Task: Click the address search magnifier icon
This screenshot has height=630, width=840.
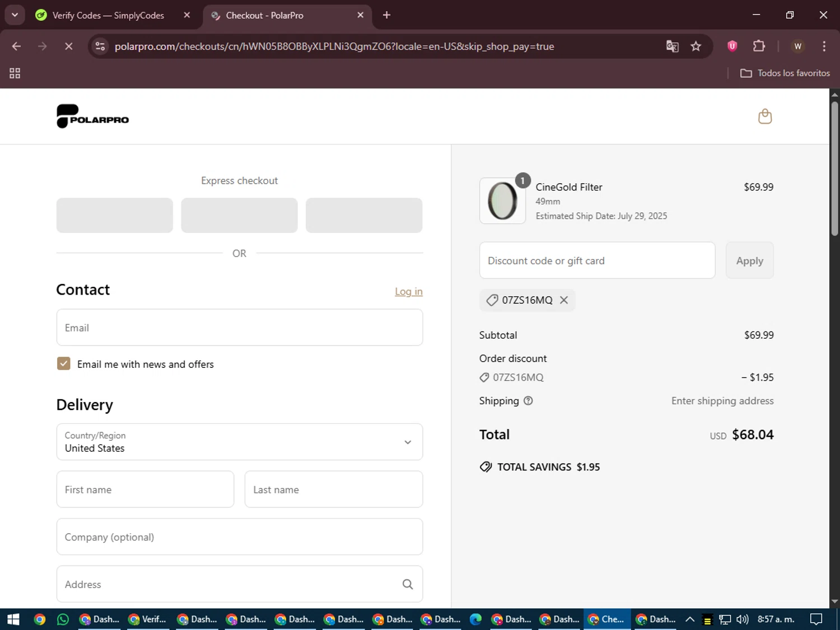Action: point(408,584)
